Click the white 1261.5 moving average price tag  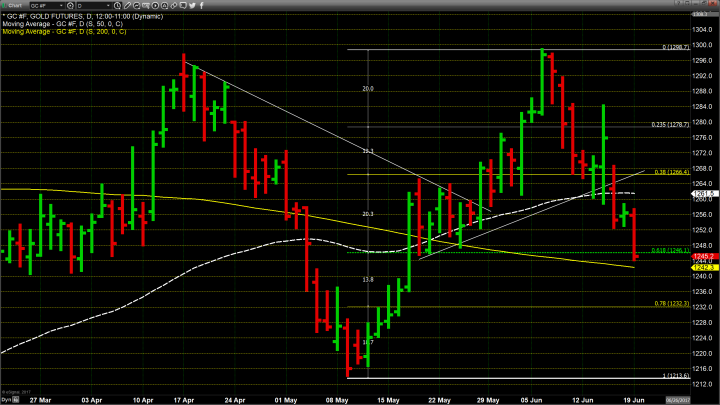coord(704,194)
